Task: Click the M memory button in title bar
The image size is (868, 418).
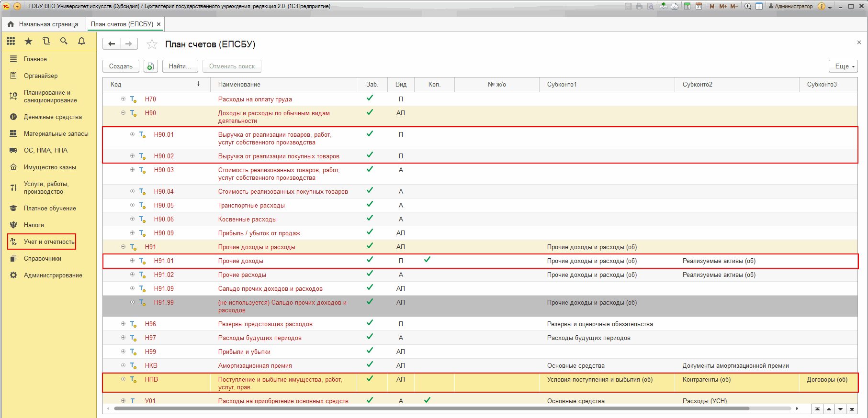Action: coord(712,6)
